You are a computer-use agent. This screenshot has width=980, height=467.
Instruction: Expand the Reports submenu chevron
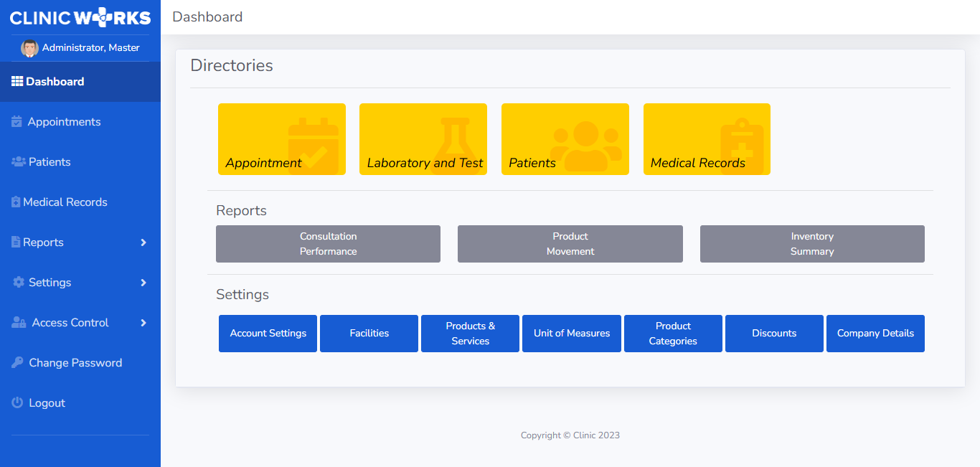pyautogui.click(x=143, y=242)
